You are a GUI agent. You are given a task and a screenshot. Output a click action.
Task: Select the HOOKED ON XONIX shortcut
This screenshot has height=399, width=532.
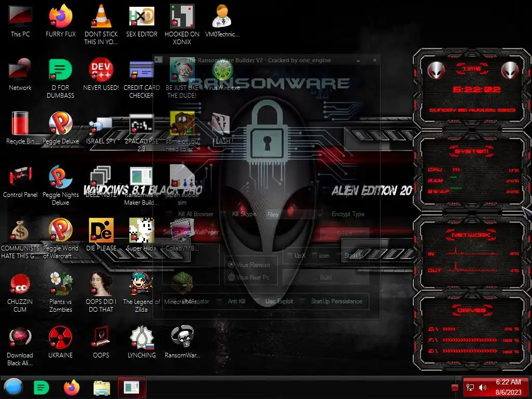182,24
